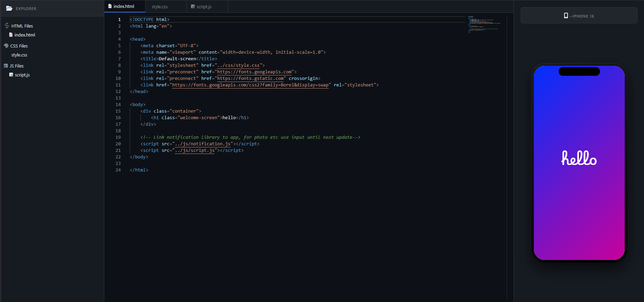The width and height of the screenshot is (644, 302).
Task: Switch to the index.html tab
Action: tap(125, 6)
